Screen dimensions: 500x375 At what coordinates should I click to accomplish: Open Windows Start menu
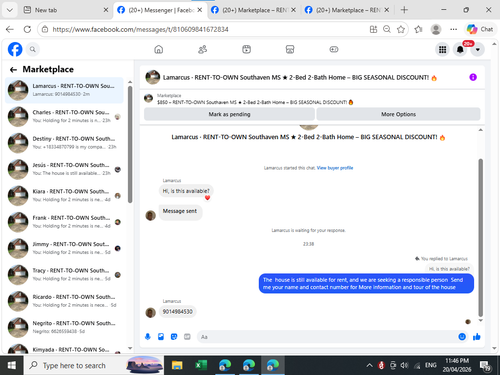[11, 365]
